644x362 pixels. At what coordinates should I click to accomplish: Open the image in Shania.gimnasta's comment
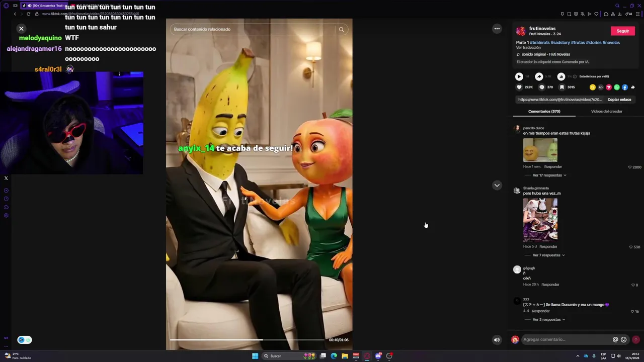[x=540, y=220]
